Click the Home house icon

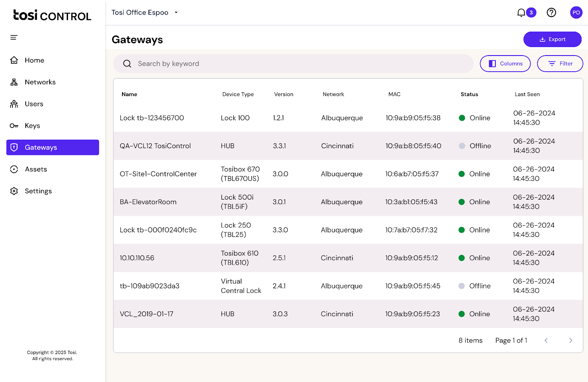click(14, 60)
